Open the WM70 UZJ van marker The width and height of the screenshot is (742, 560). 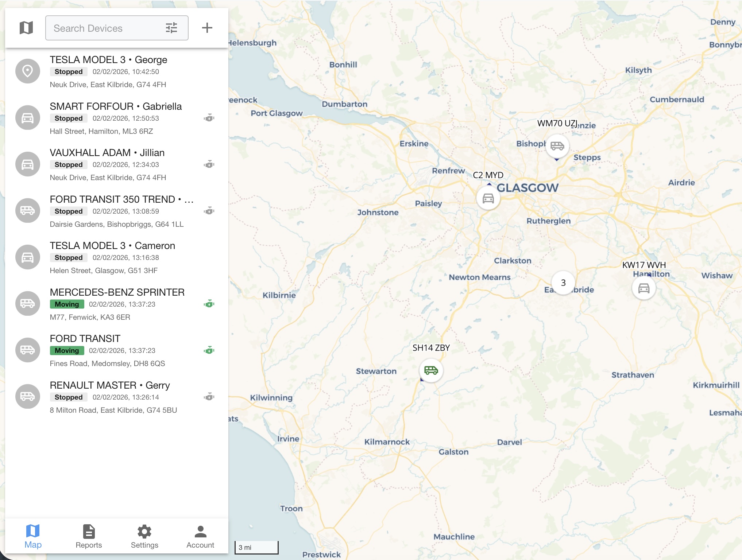pyautogui.click(x=557, y=147)
